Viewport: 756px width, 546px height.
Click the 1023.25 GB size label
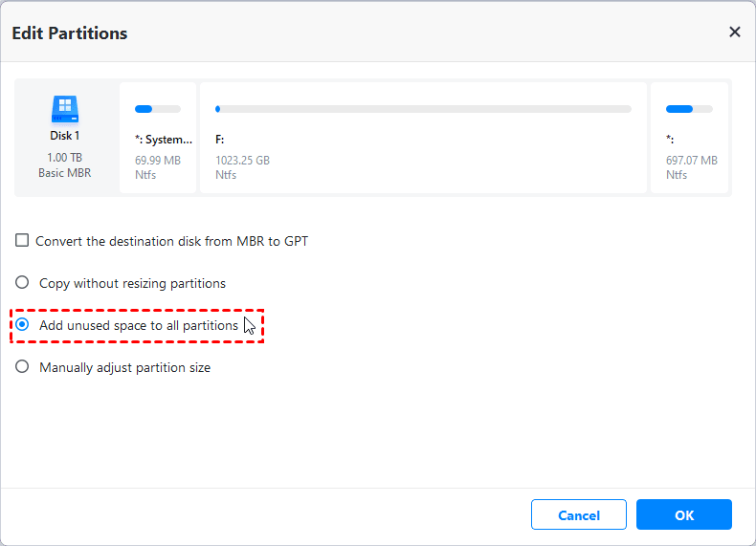[x=242, y=161]
